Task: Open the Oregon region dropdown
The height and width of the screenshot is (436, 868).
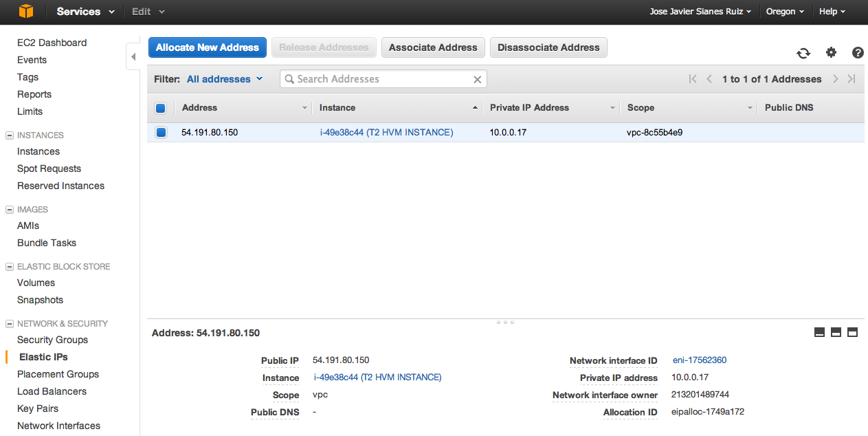Action: tap(785, 12)
